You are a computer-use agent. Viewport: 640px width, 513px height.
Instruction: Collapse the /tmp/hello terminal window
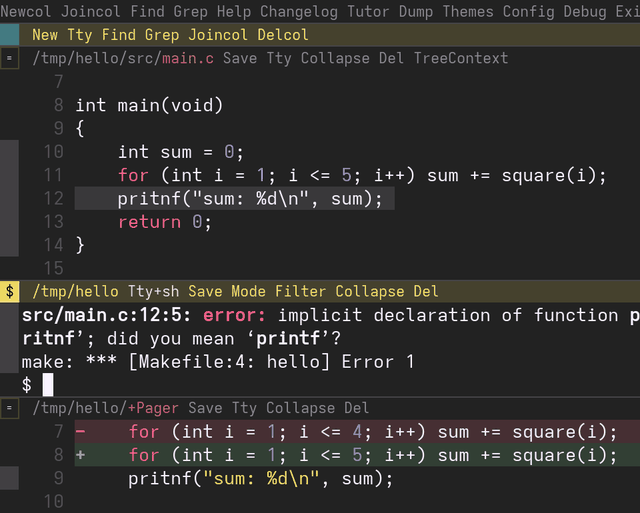click(x=370, y=291)
